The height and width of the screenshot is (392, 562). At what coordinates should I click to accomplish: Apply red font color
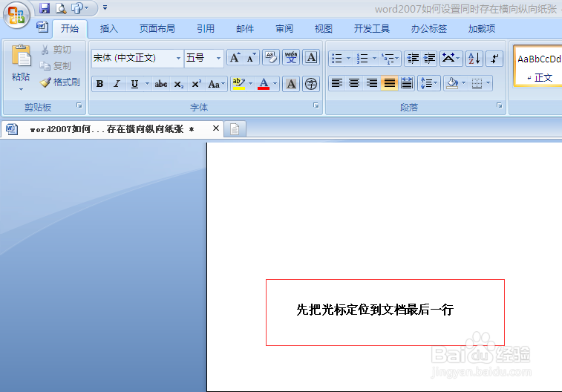(x=264, y=84)
